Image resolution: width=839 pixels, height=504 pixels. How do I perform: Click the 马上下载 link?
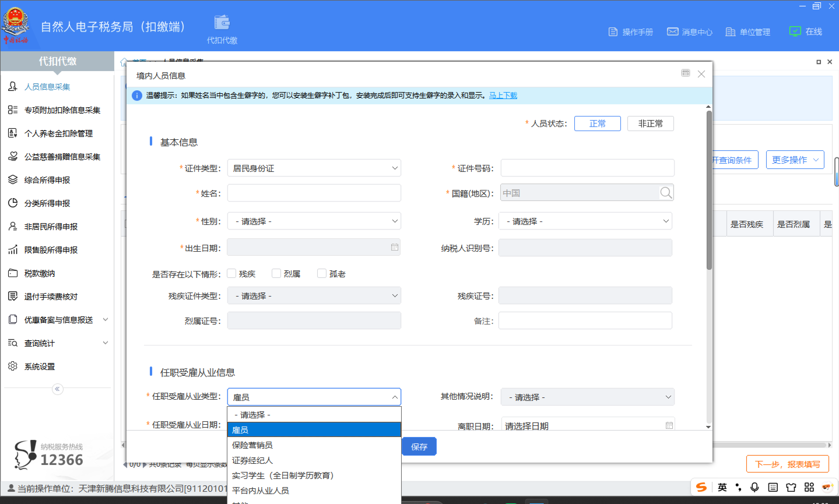[x=503, y=96]
